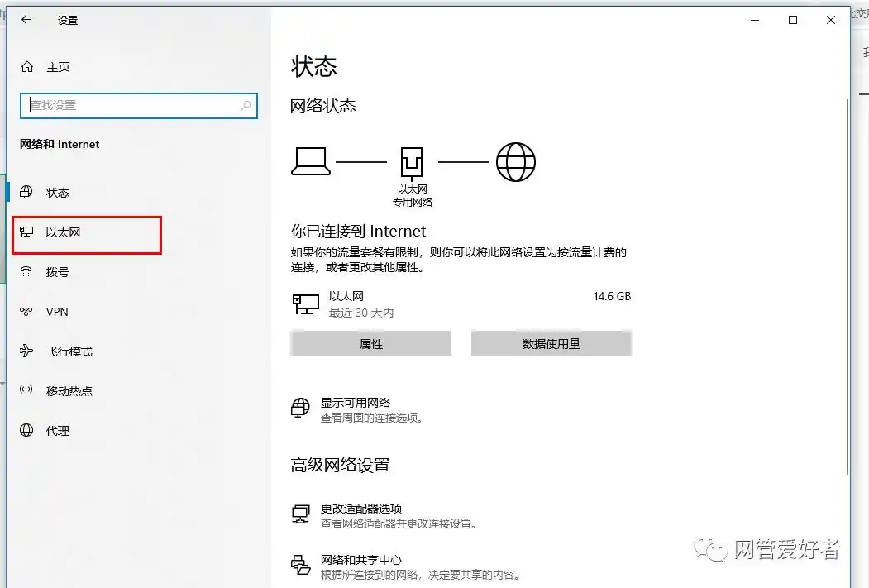The height and width of the screenshot is (588, 869).
Task: Click the home icon next to 主页
Action: (x=26, y=67)
